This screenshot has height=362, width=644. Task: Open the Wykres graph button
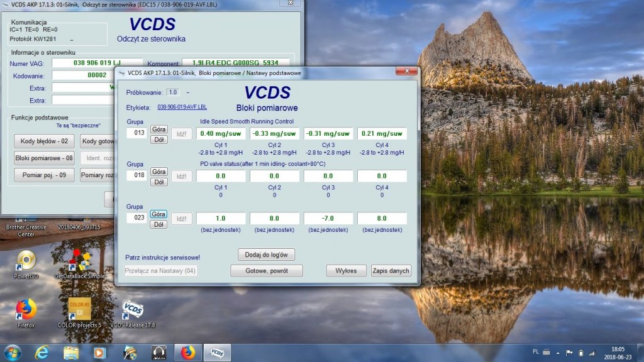(346, 270)
